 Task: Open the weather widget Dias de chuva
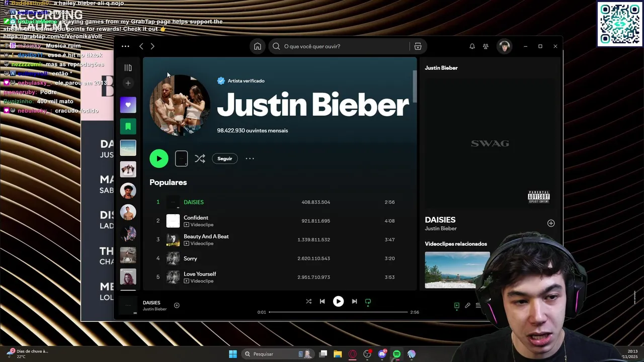pos(27,354)
